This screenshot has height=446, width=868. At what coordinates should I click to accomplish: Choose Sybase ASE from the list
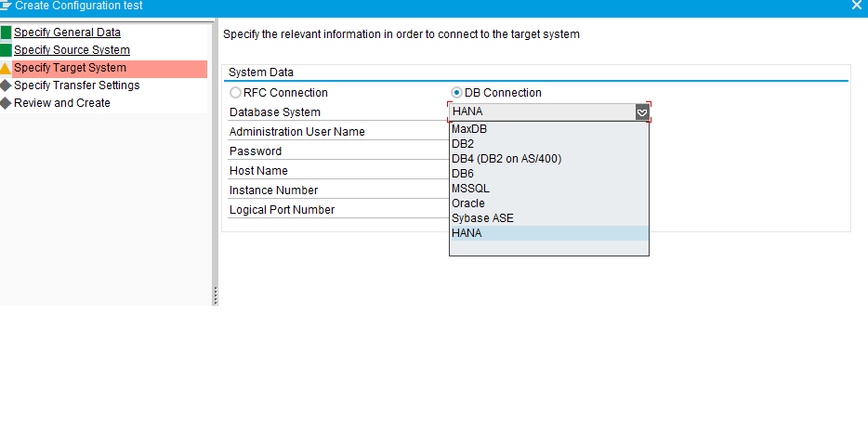548,218
